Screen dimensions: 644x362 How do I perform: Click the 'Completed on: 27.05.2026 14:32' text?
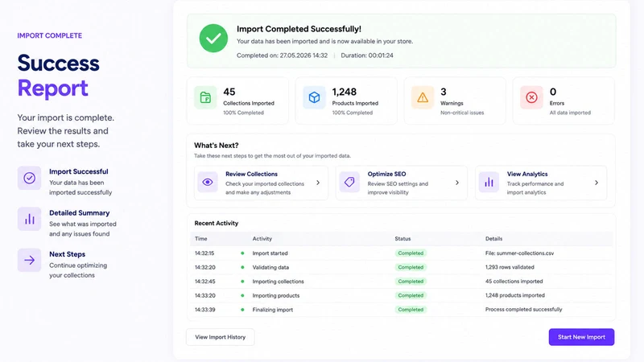(283, 56)
